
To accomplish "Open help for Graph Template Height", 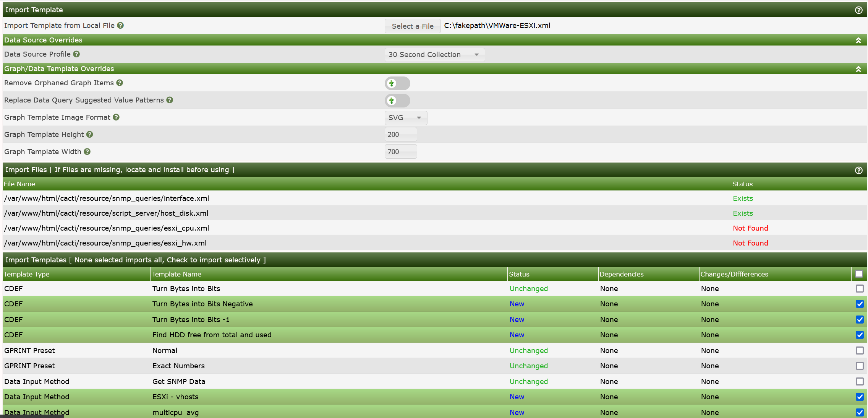I will coord(89,134).
